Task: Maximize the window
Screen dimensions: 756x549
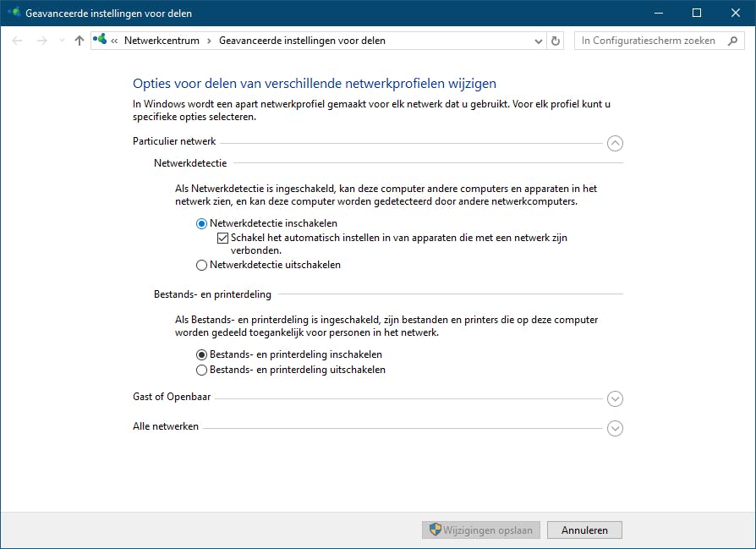Action: [697, 13]
